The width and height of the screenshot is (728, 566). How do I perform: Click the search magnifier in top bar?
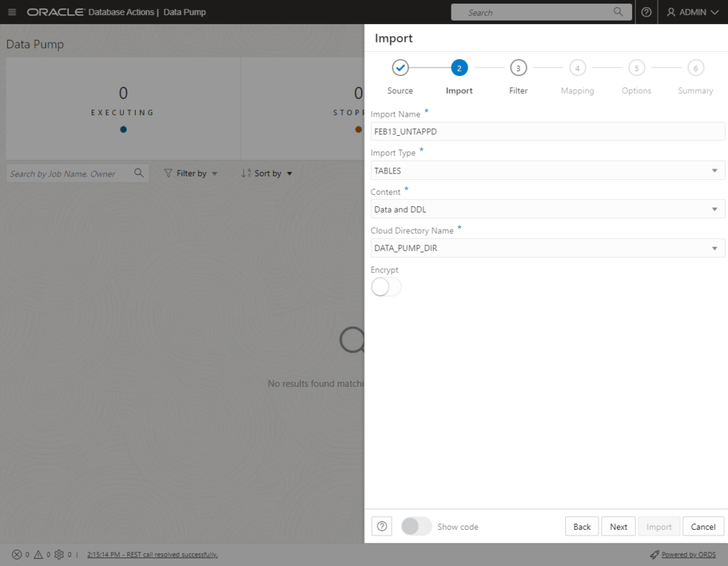coord(618,11)
